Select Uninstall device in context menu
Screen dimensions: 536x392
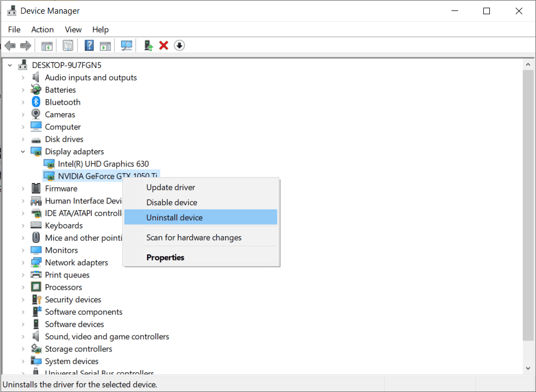[x=201, y=217]
